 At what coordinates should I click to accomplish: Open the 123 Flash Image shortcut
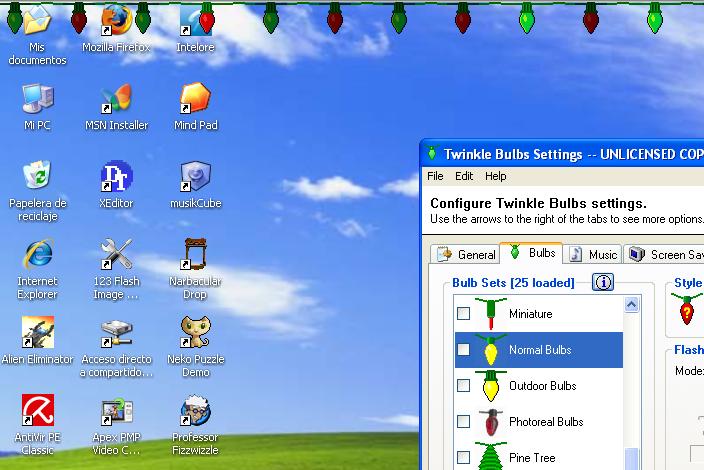click(x=116, y=254)
